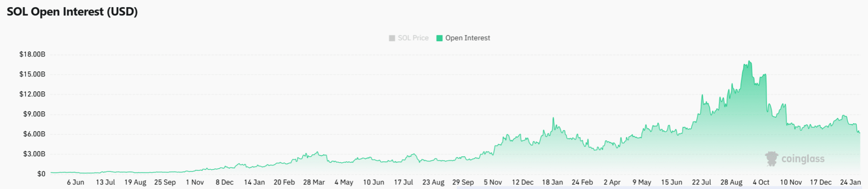
Task: Select the $18.00B y-axis label
Action: point(32,54)
